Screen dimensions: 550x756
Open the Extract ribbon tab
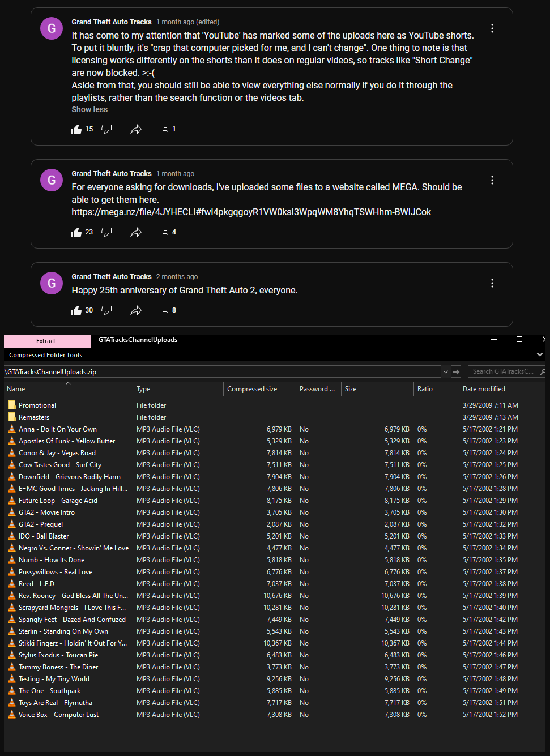coord(47,341)
